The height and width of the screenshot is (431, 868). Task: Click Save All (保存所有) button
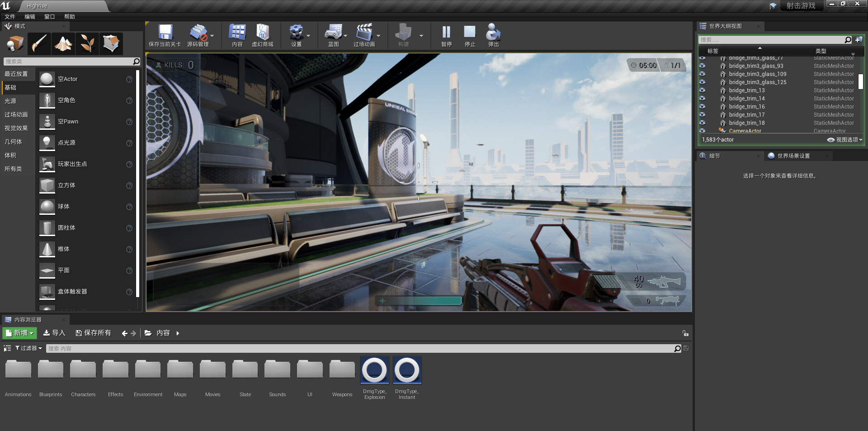[x=93, y=333]
